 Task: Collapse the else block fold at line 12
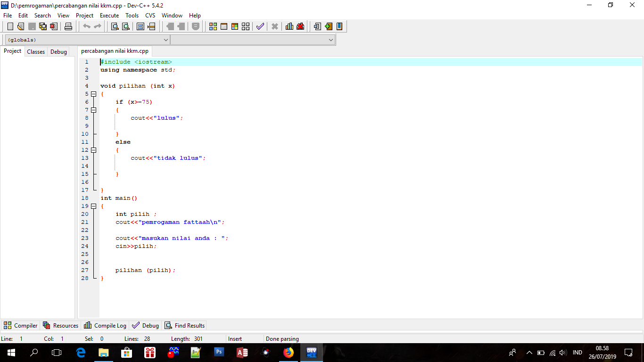(93, 150)
